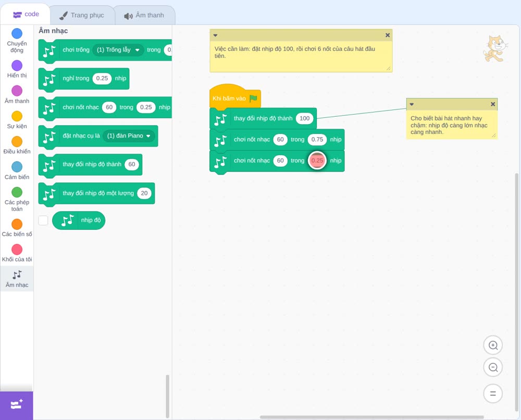
Task: Open the Trống lẫy drum dropdown
Action: pyautogui.click(x=118, y=50)
